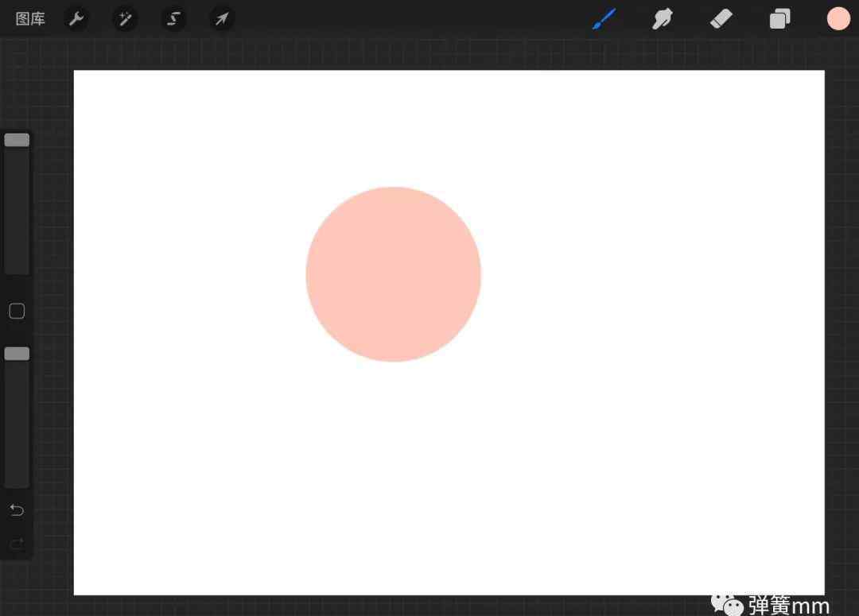Open the Adjustments magic wand menu
Image resolution: width=859 pixels, height=616 pixels.
coord(125,19)
